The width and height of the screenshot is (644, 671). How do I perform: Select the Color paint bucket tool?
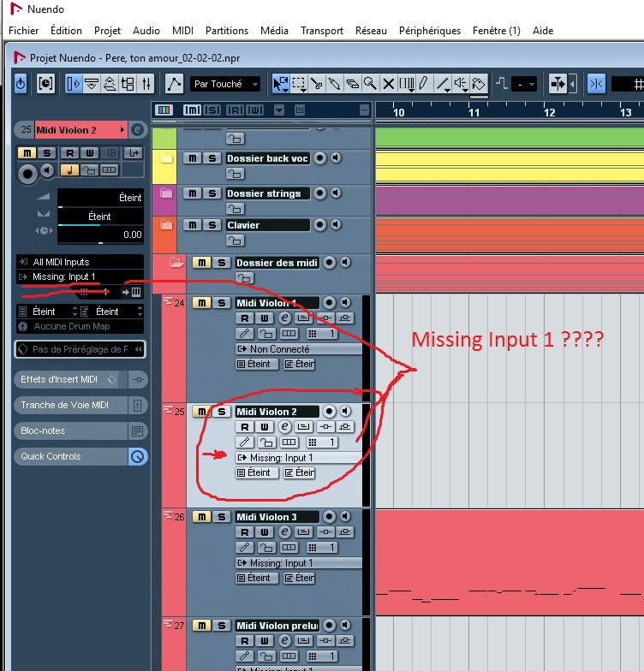pyautogui.click(x=479, y=84)
